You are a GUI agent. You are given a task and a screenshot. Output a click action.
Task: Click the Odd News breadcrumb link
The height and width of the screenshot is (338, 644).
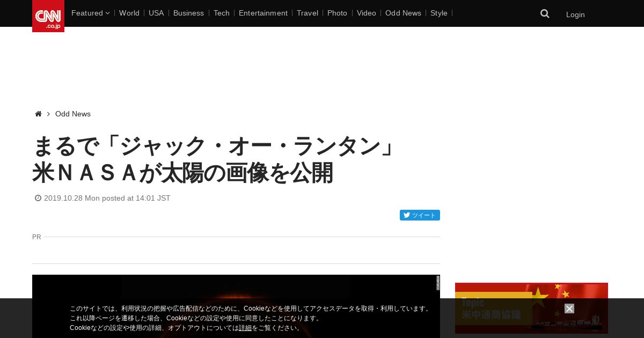[73, 114]
